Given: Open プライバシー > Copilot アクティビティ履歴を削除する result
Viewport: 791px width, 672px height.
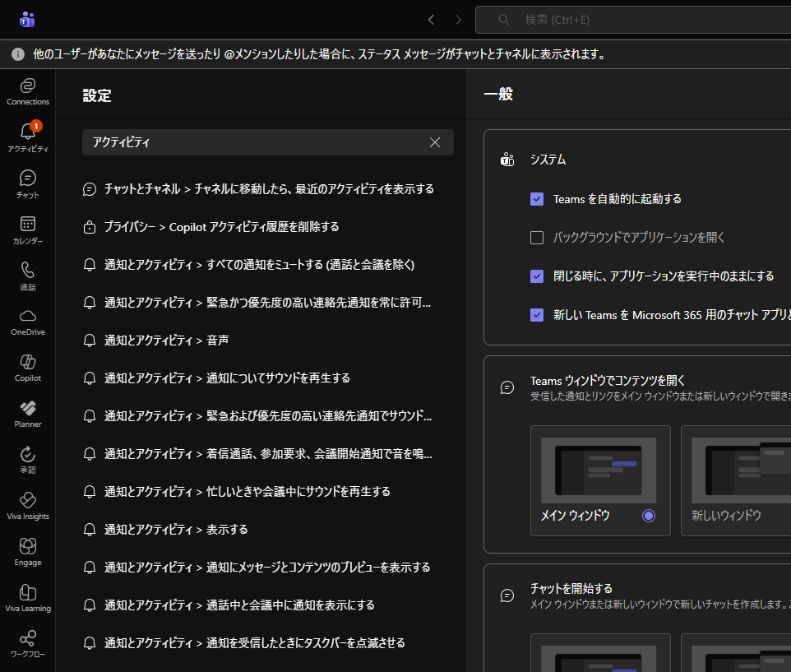Looking at the screenshot, I should point(221,227).
